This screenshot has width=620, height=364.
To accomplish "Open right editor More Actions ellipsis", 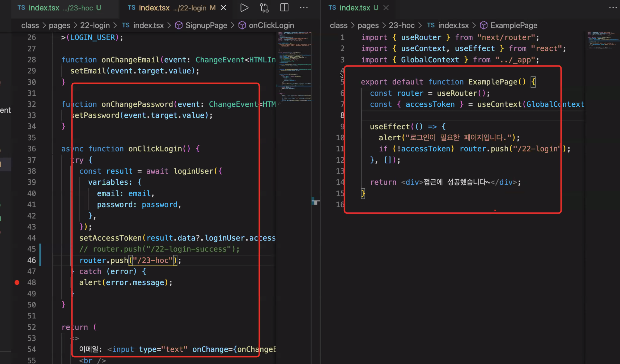I will click(613, 8).
